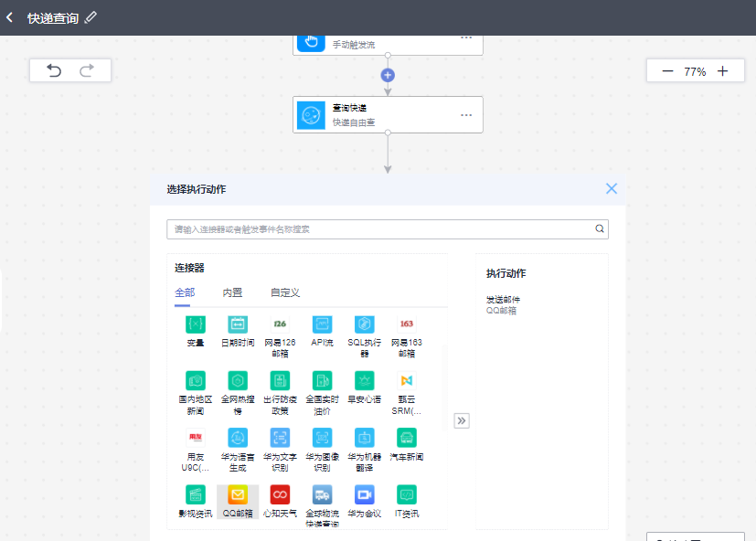Select the manual trigger hand icon

click(311, 42)
